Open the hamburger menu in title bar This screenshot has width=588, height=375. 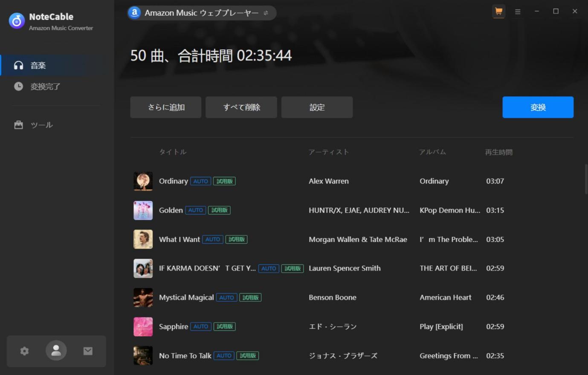pyautogui.click(x=518, y=12)
